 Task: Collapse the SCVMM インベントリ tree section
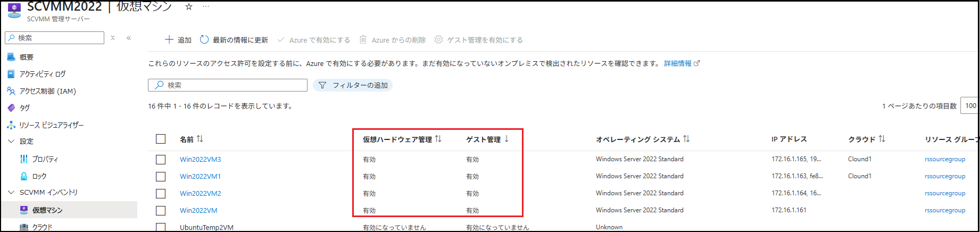pos(11,193)
